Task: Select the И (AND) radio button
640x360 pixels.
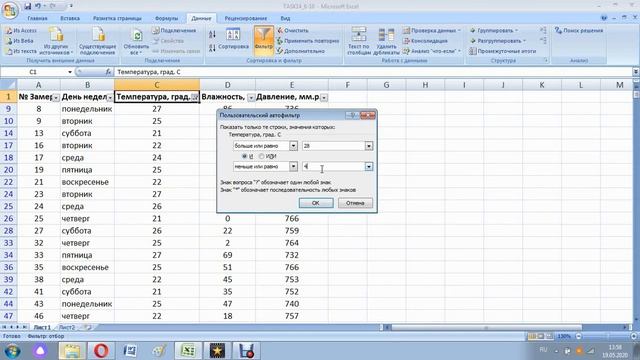Action: pyautogui.click(x=244, y=156)
